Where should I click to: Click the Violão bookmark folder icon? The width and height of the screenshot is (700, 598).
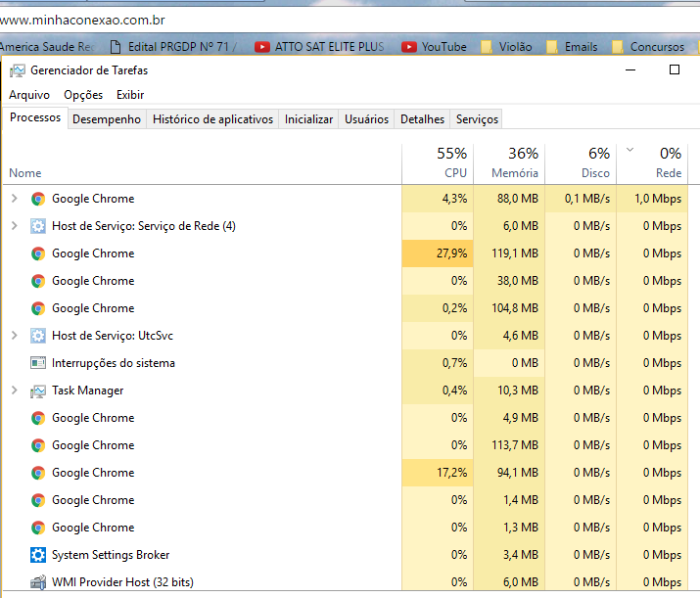point(487,47)
